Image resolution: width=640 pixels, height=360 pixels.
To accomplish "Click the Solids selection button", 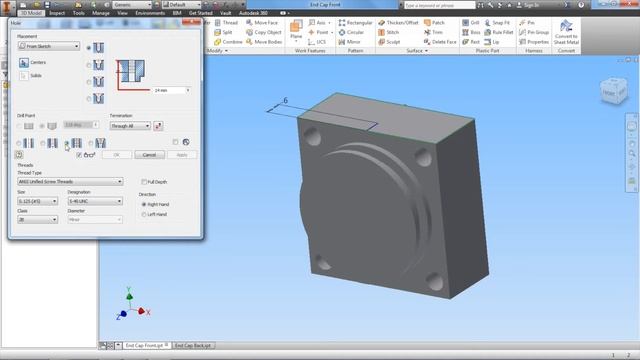I will [x=24, y=76].
